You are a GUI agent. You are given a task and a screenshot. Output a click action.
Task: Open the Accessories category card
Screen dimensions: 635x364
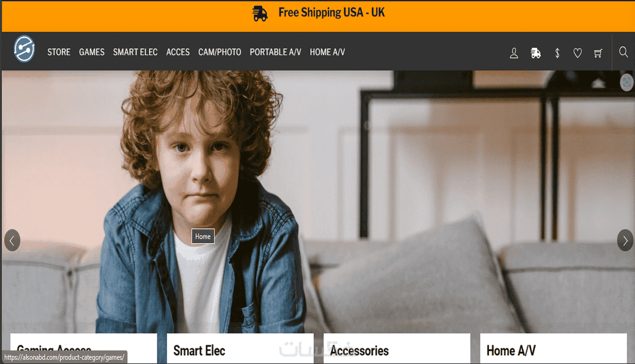click(397, 349)
